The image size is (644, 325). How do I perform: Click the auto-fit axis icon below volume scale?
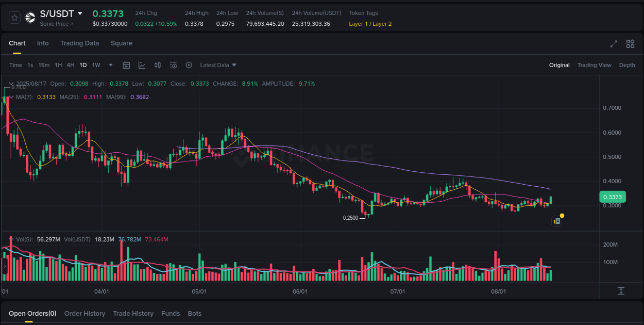point(622,291)
